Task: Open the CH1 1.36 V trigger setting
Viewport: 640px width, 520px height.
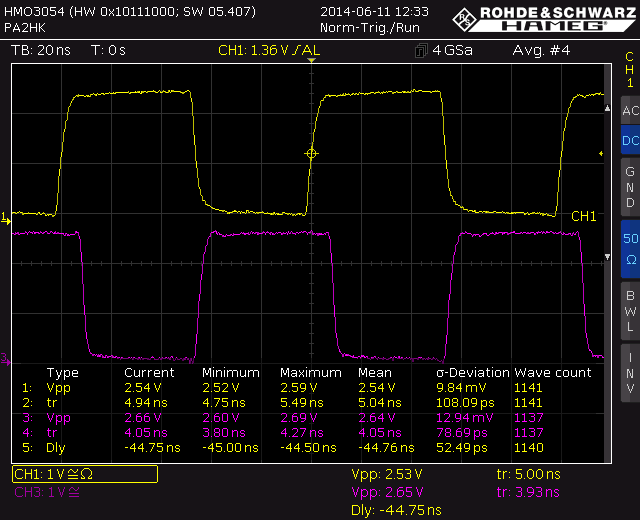Action: click(270, 50)
